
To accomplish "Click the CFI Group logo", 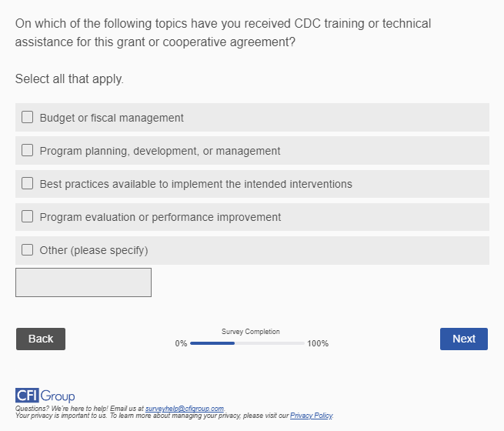I will pyautogui.click(x=45, y=396).
